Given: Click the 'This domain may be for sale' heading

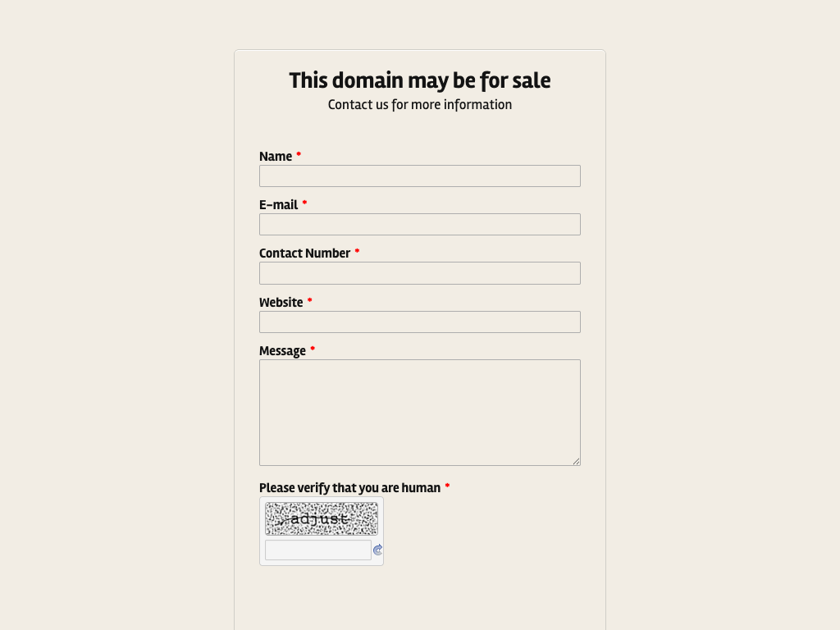Looking at the screenshot, I should pos(420,80).
